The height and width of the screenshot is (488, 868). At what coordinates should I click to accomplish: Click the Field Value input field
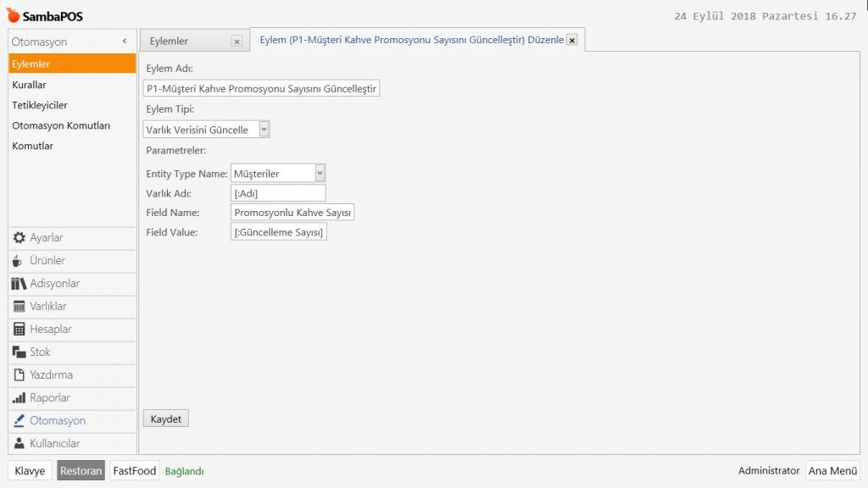coord(278,231)
